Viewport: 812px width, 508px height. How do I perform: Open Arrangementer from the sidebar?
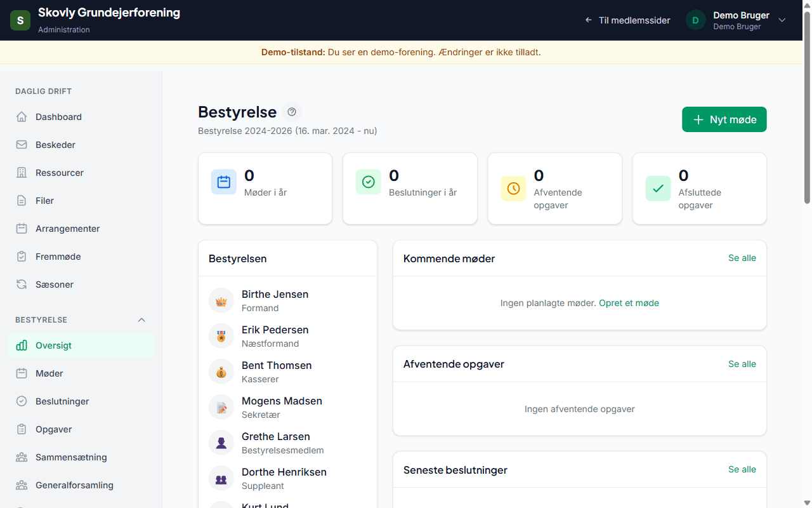coord(81,229)
